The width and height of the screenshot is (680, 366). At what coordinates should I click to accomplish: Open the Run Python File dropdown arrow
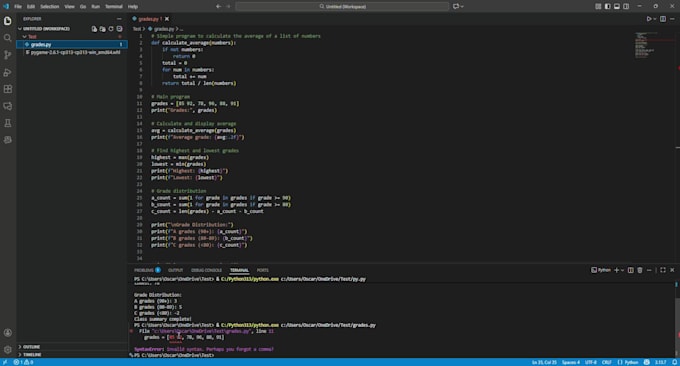click(x=654, y=19)
